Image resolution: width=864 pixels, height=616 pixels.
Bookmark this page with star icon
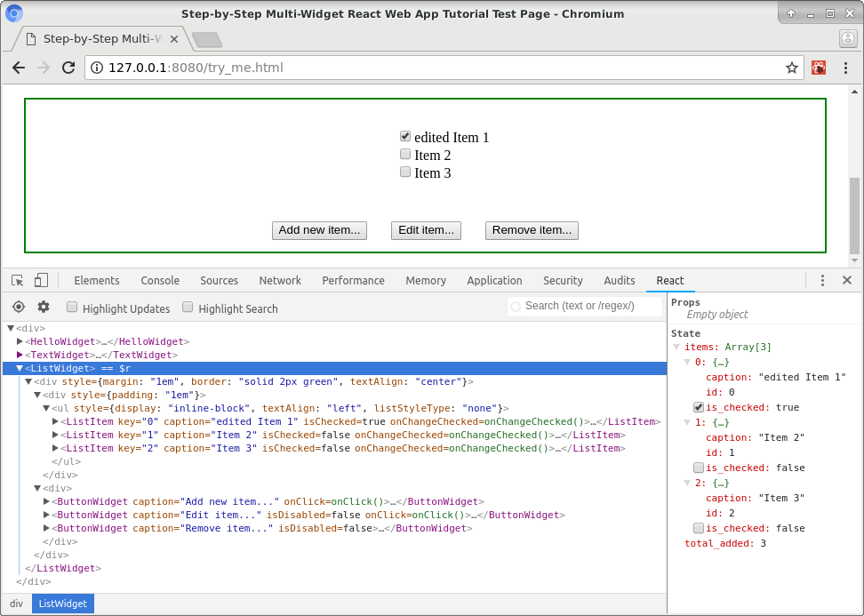pos(791,68)
